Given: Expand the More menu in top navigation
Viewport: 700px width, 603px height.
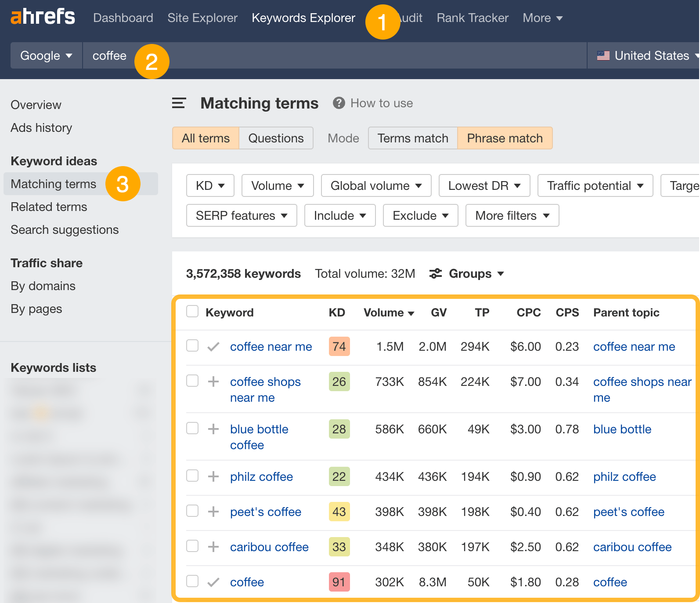Looking at the screenshot, I should 543,18.
